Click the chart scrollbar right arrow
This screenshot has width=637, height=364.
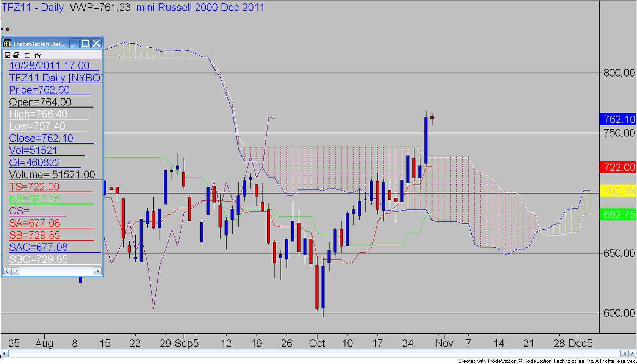pyautogui.click(x=632, y=353)
